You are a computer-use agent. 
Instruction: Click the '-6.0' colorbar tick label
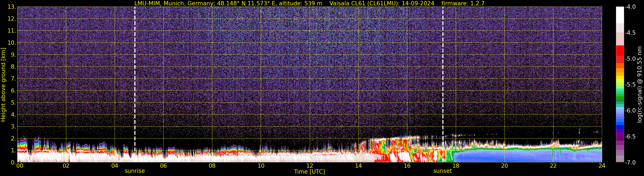click(630, 110)
